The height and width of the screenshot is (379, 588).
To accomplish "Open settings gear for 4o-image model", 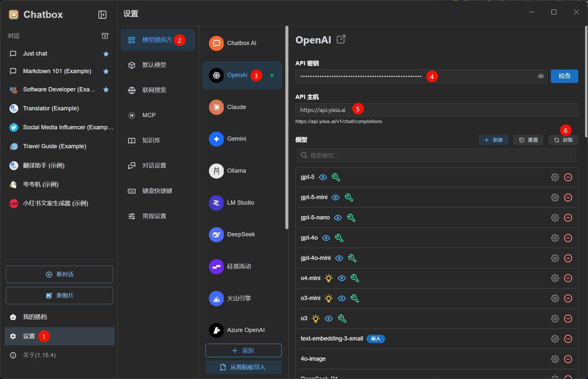I will tap(555, 359).
